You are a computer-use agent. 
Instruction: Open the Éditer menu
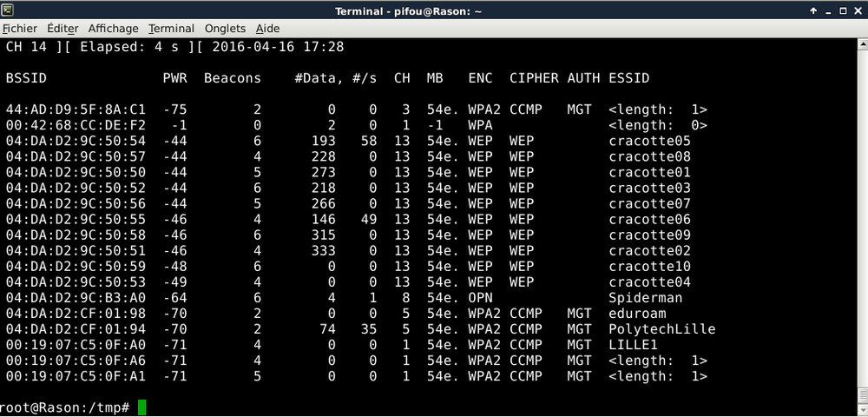[62, 29]
